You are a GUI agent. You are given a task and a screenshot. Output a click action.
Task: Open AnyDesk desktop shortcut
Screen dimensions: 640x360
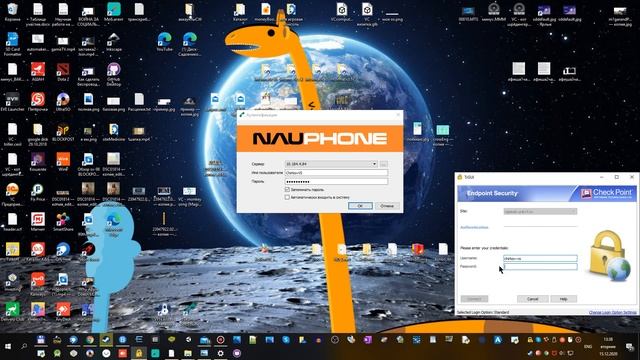(63, 312)
